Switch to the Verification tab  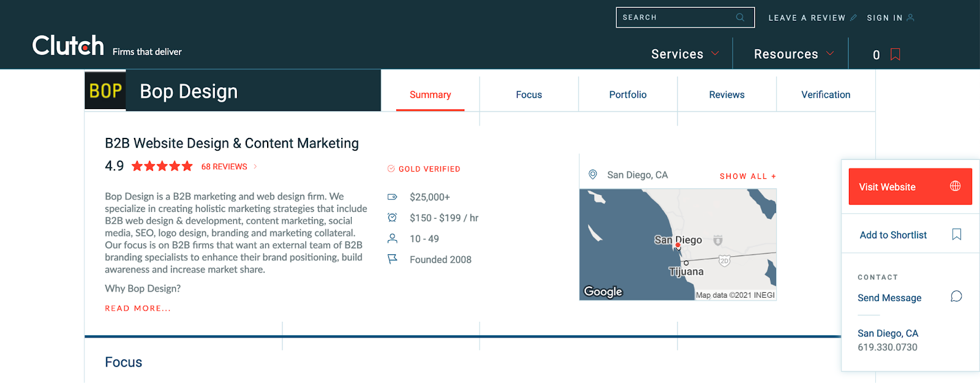tap(826, 94)
